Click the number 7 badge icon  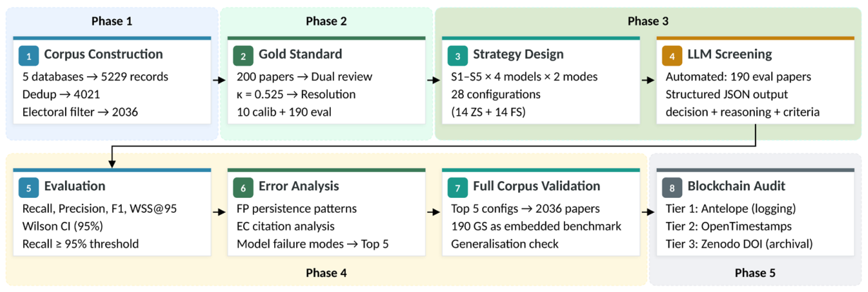(458, 187)
